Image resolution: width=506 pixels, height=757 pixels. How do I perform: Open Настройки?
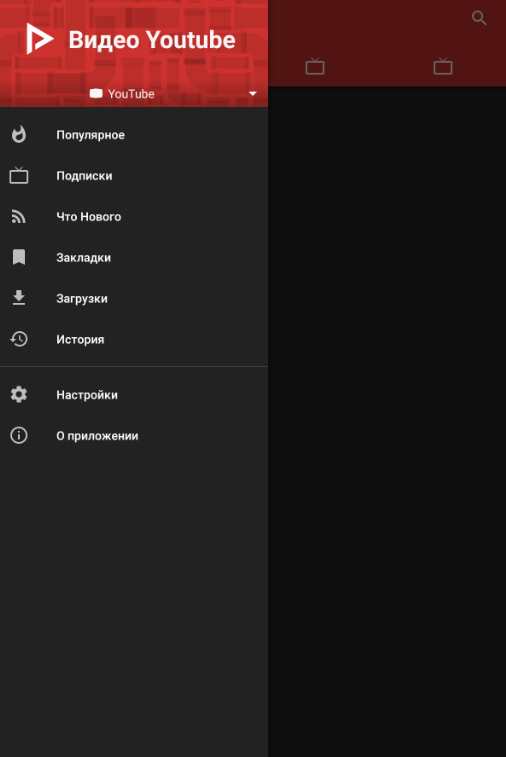(x=134, y=394)
